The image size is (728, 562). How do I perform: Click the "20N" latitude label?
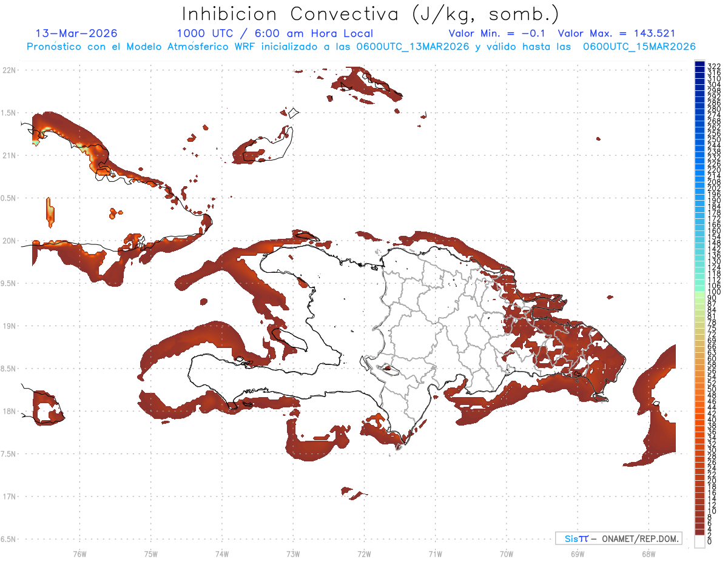coord(9,241)
